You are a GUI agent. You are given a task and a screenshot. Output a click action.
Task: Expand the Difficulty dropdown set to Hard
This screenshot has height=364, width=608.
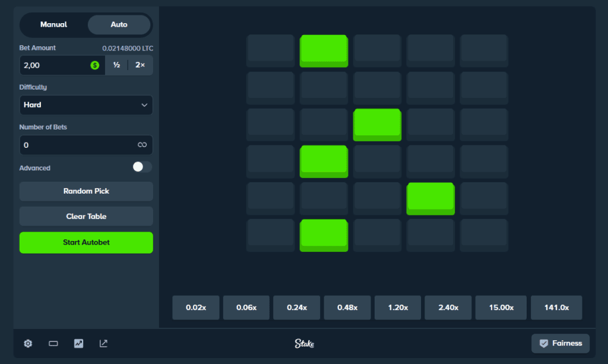pos(86,105)
